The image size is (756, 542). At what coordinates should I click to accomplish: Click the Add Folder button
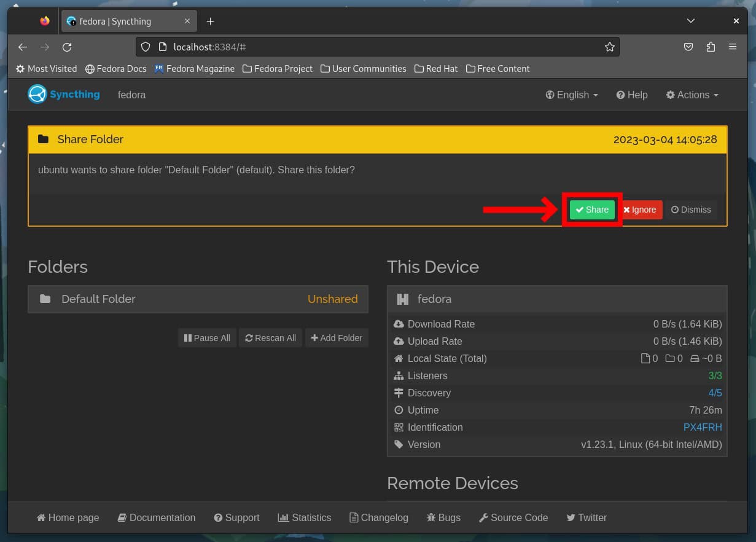tap(337, 338)
